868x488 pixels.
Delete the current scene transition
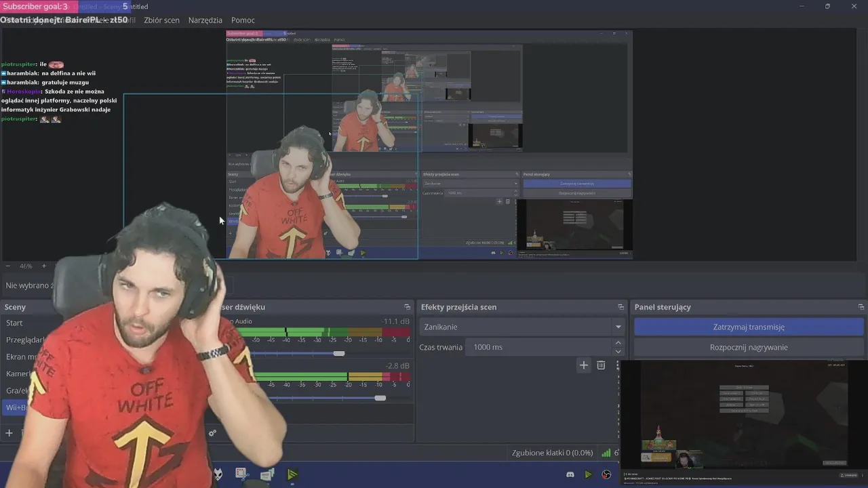pos(601,365)
